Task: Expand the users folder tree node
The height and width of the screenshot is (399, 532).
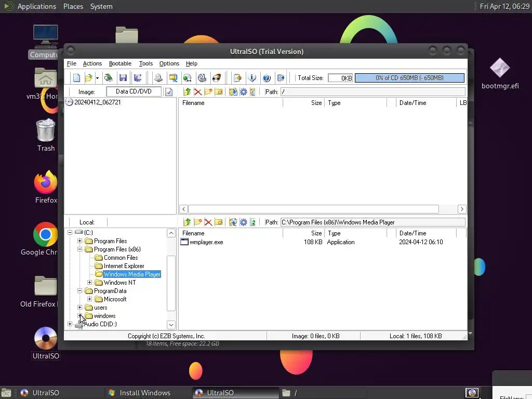Action: pos(79,308)
